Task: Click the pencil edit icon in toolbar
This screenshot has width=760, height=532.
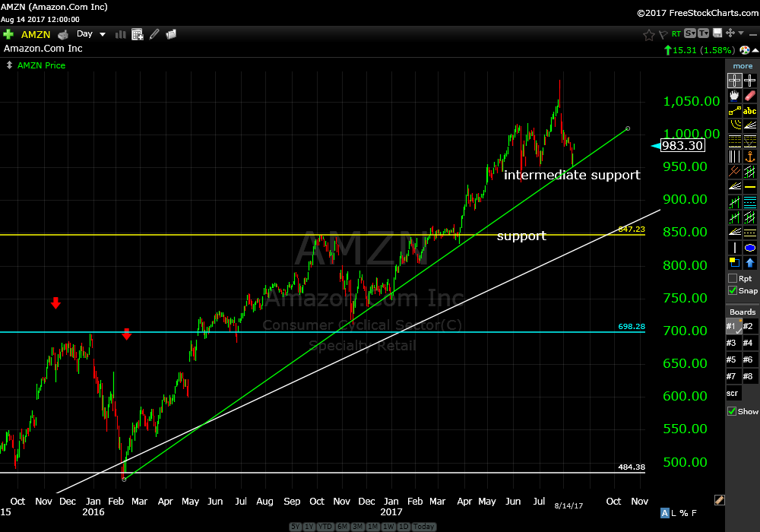Action: coord(154,34)
